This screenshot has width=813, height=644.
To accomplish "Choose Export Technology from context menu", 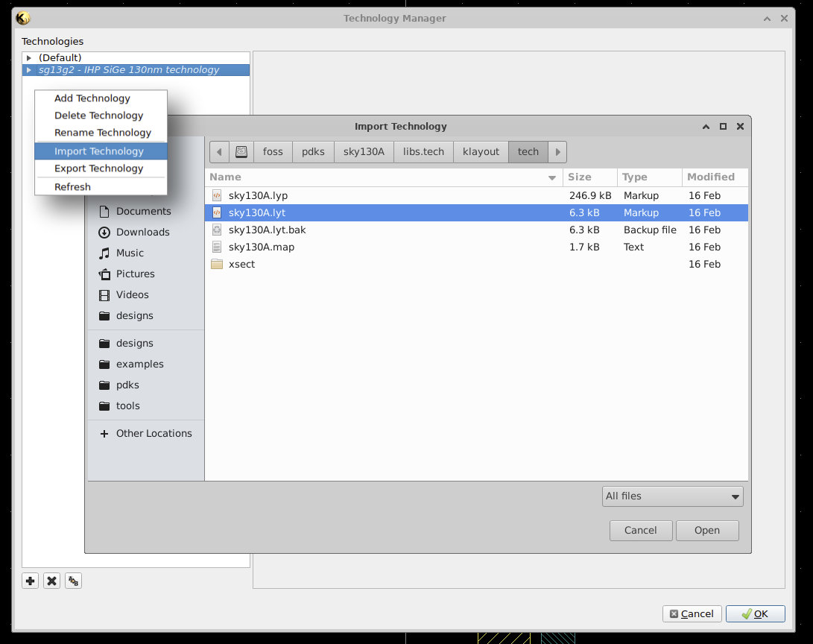I will pos(98,168).
